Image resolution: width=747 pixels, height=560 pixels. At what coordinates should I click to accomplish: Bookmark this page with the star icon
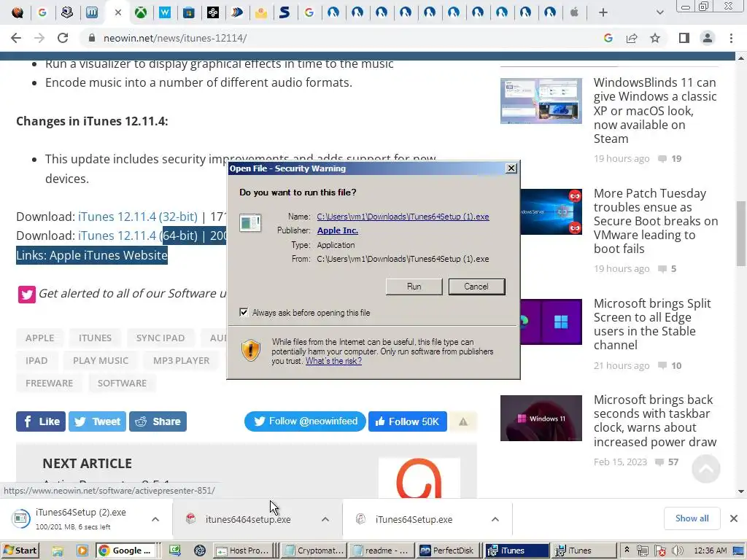(656, 38)
